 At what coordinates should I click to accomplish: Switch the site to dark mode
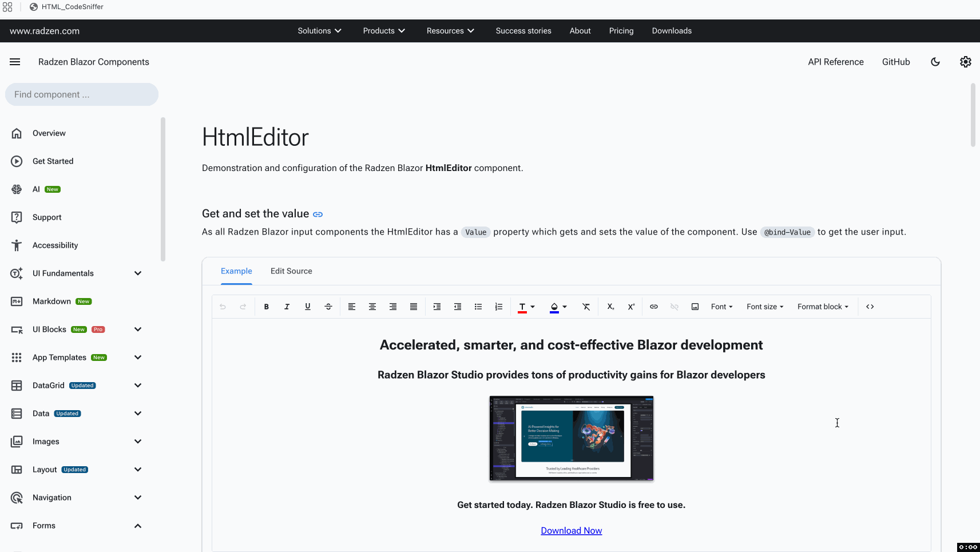[935, 62]
